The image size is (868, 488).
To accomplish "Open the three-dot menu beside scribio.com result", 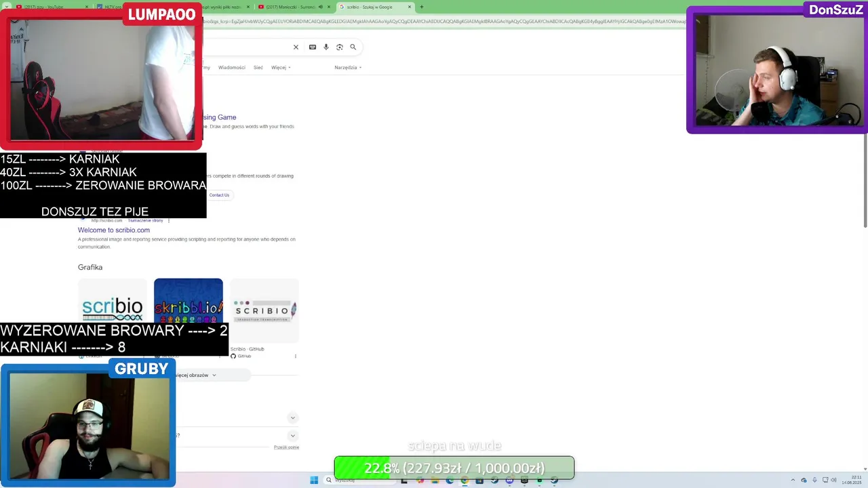I will pos(169,220).
